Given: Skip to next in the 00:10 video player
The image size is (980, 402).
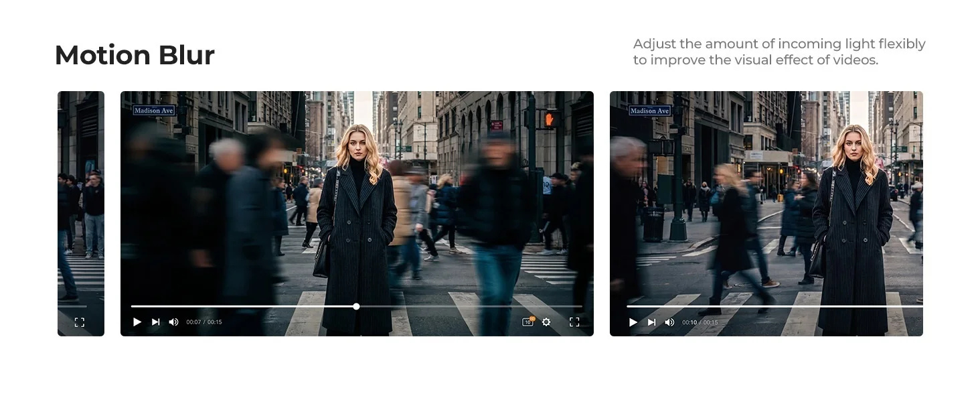Looking at the screenshot, I should pos(651,322).
